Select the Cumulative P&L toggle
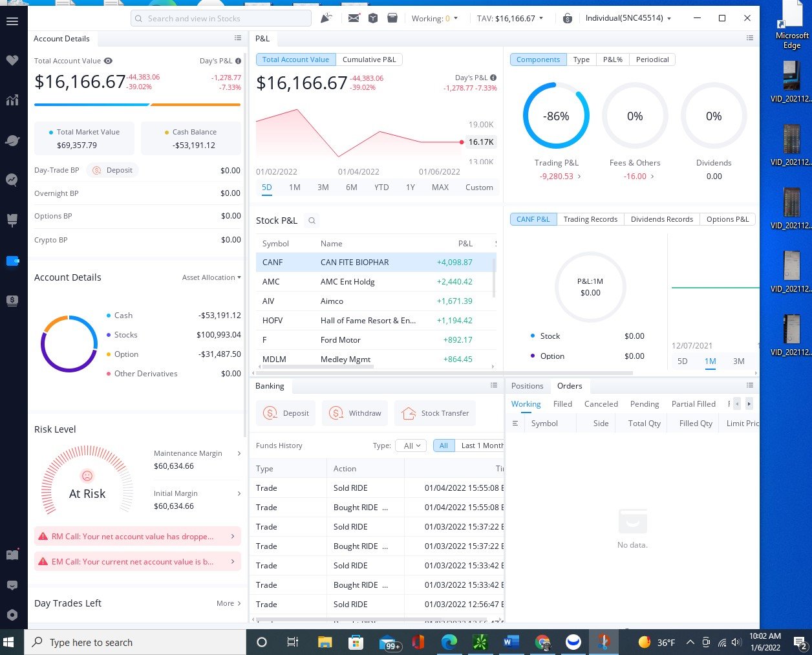The width and height of the screenshot is (812, 655). pos(369,59)
